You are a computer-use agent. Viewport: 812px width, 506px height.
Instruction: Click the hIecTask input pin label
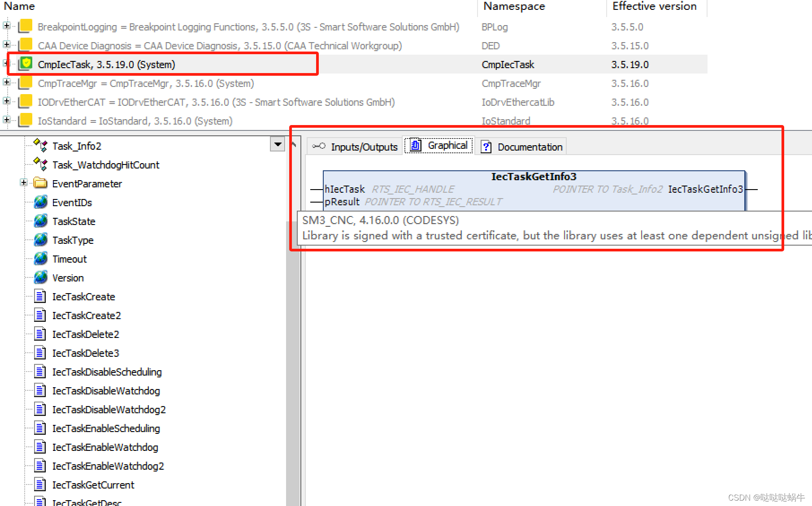click(x=344, y=189)
